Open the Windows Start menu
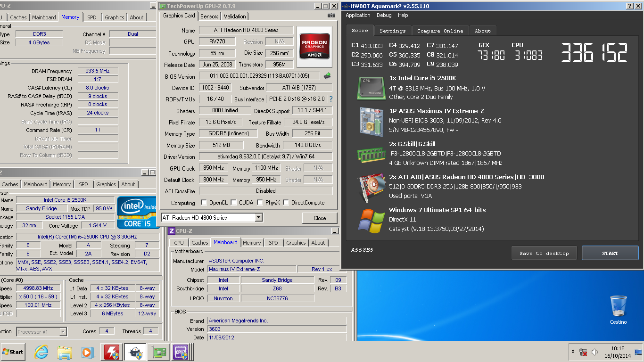The height and width of the screenshot is (362, 644). tap(13, 352)
